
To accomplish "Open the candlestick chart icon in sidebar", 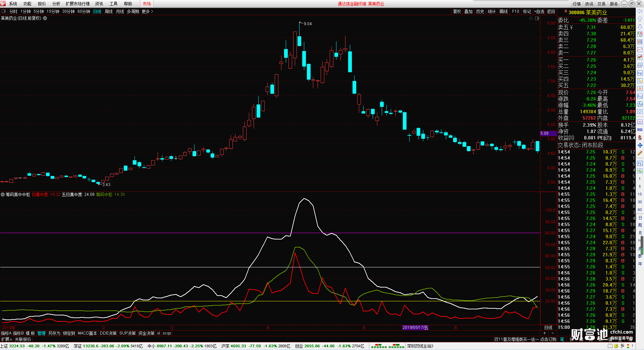I will click(640, 57).
